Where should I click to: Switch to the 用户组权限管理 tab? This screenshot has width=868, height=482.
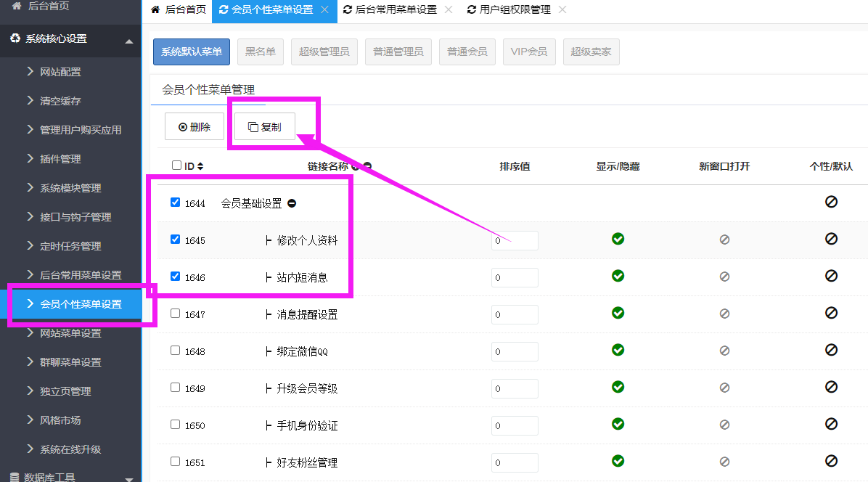click(515, 9)
